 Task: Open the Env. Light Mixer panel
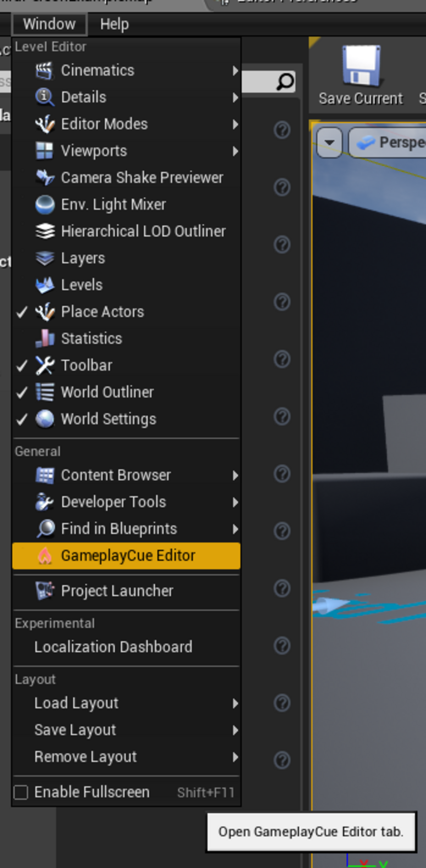[126, 205]
